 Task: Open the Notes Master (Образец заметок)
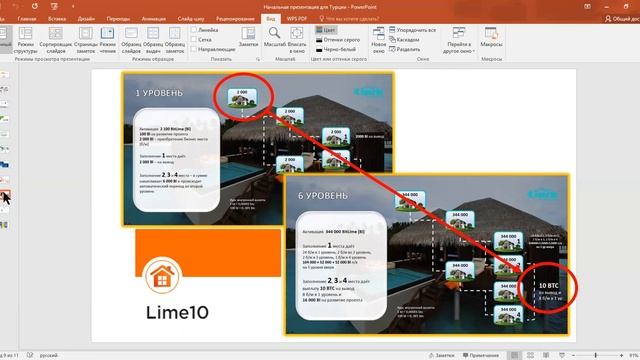click(175, 40)
